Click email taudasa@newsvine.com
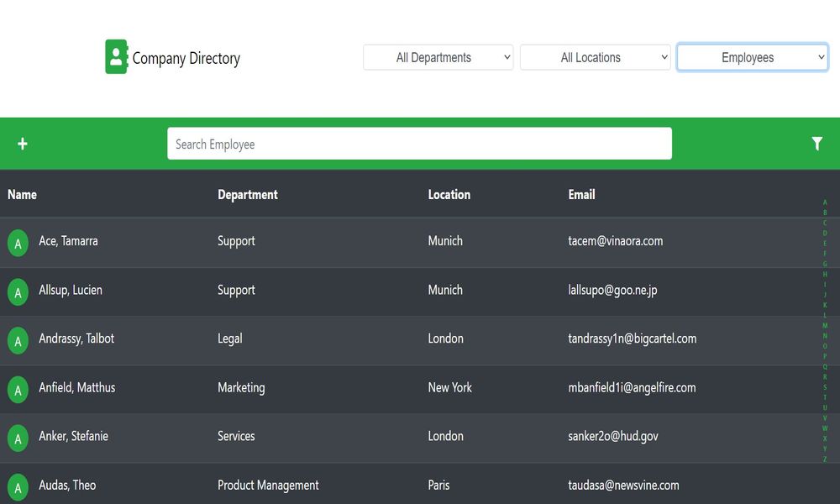840x504 pixels. point(623,485)
